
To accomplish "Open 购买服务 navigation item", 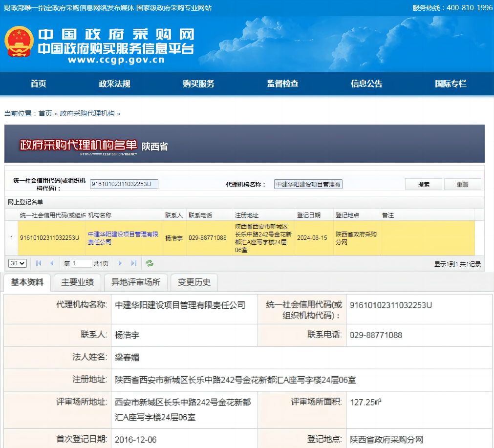I will pyautogui.click(x=198, y=84).
